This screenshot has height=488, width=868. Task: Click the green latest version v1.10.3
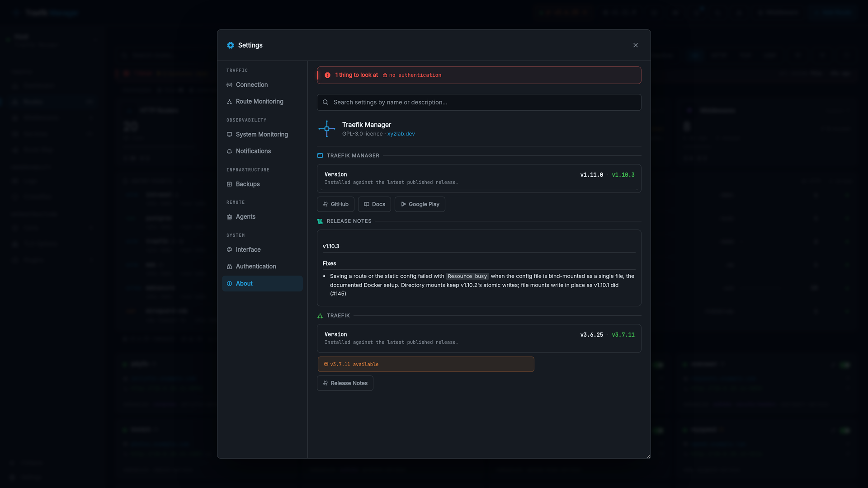click(623, 175)
